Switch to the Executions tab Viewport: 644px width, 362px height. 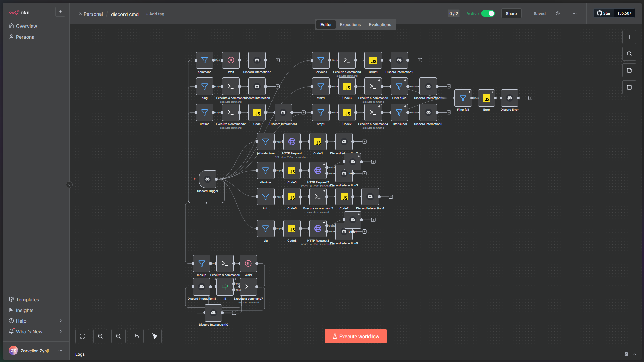pos(350,25)
